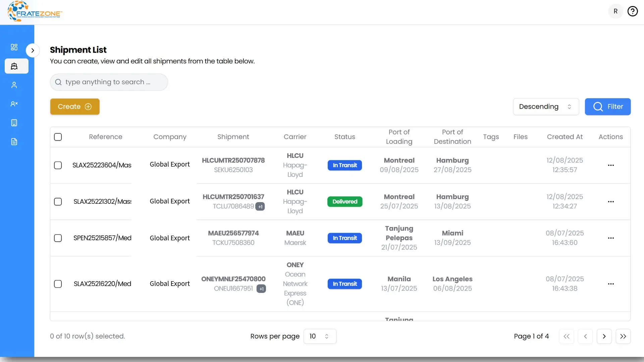Open the document icon in sidebar
Image resolution: width=644 pixels, height=362 pixels.
14,142
